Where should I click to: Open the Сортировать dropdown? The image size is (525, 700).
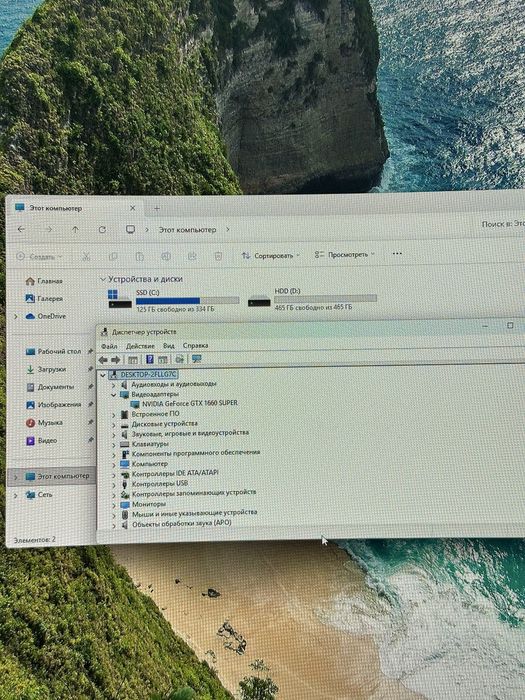coord(271,256)
